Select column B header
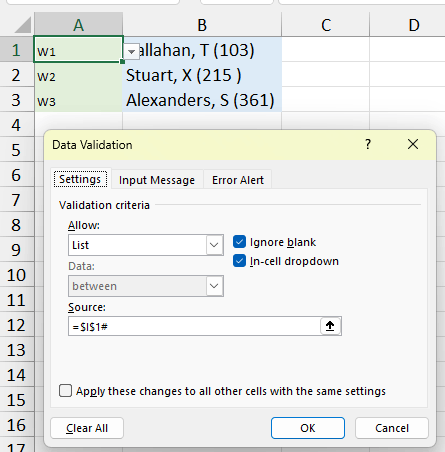This screenshot has height=452, width=445. (x=202, y=25)
